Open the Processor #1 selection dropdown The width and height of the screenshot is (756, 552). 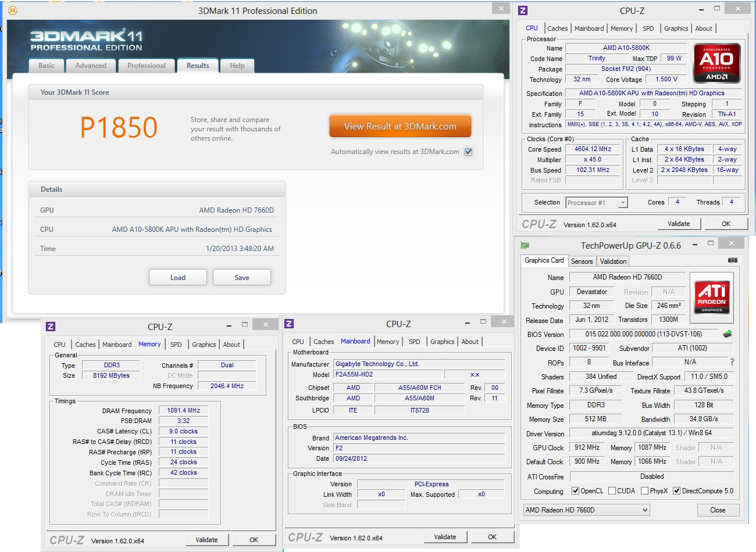coord(597,203)
